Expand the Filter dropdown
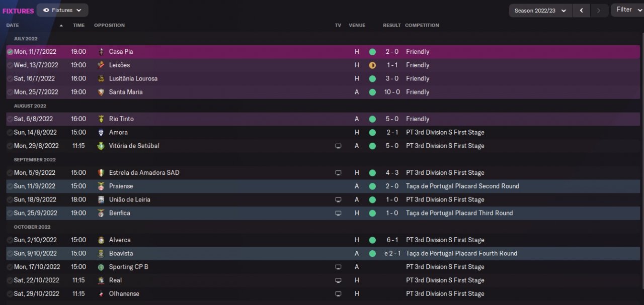Viewport: 644px width, 305px height. pos(627,10)
